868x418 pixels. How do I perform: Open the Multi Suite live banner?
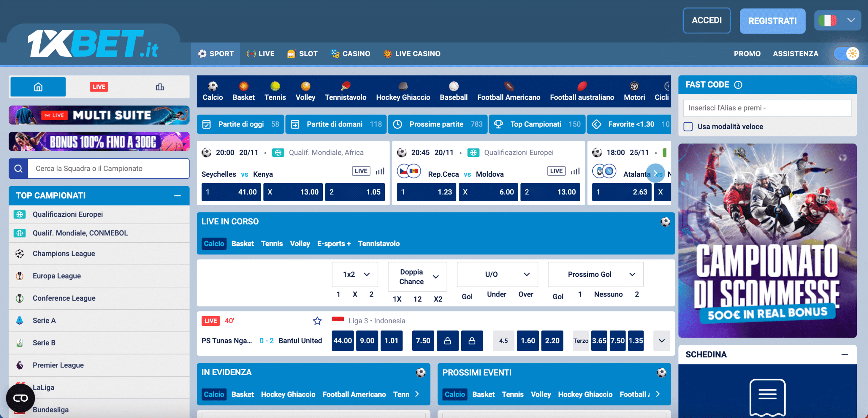(x=99, y=115)
